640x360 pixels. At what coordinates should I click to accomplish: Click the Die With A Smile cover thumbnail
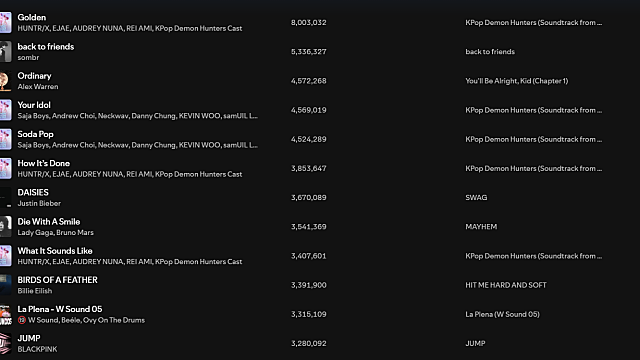tap(6, 227)
